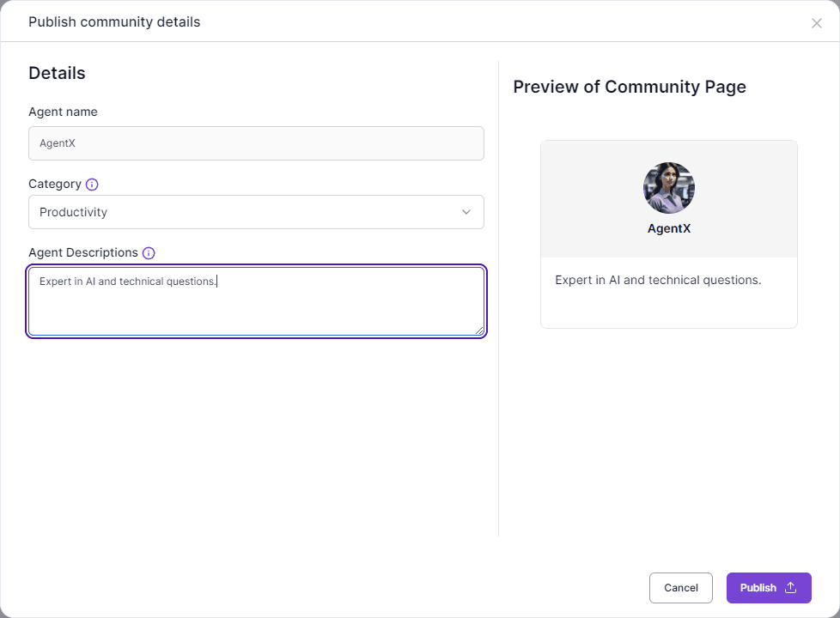Click the preview description "Expert in AI and technical questions."
The height and width of the screenshot is (618, 840).
pyautogui.click(x=658, y=280)
